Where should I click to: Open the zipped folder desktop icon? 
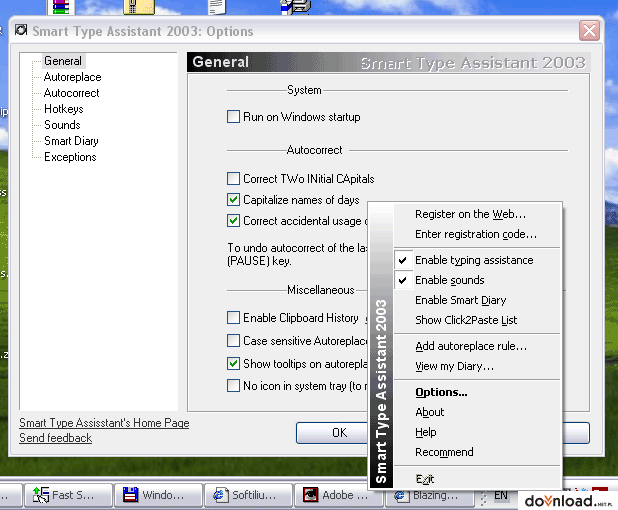coord(139,7)
